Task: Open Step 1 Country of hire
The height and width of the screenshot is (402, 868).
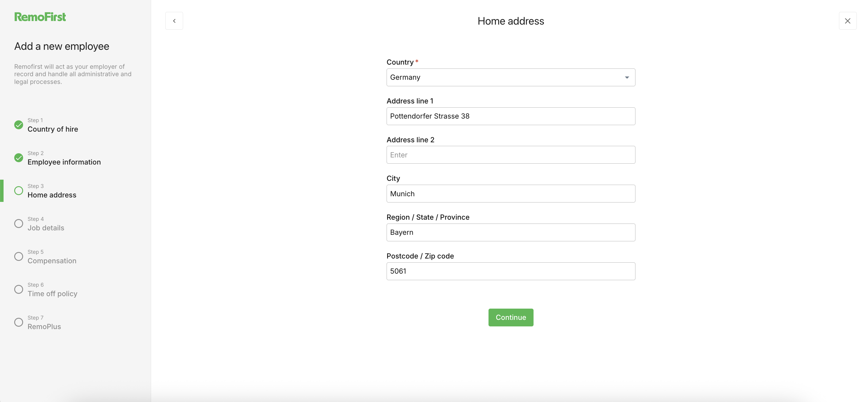Action: pyautogui.click(x=52, y=125)
